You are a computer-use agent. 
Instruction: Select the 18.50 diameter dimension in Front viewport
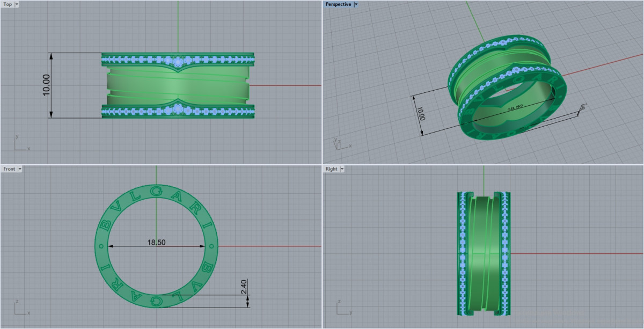(156, 243)
